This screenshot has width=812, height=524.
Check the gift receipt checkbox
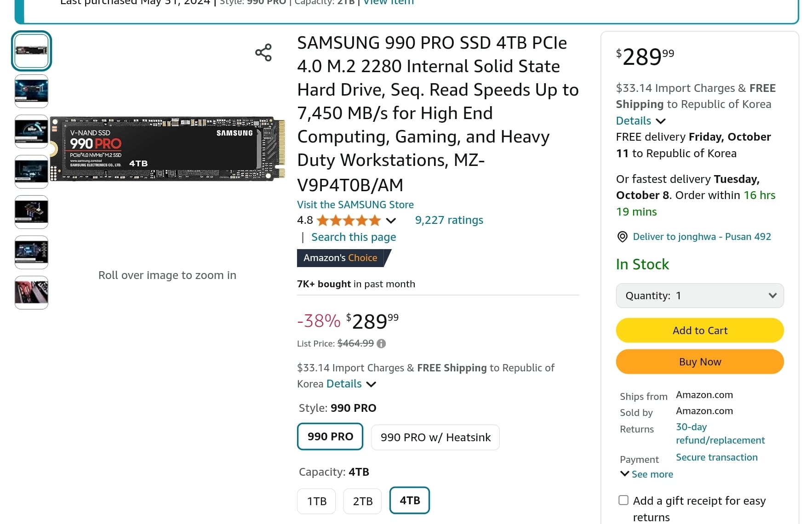click(623, 500)
